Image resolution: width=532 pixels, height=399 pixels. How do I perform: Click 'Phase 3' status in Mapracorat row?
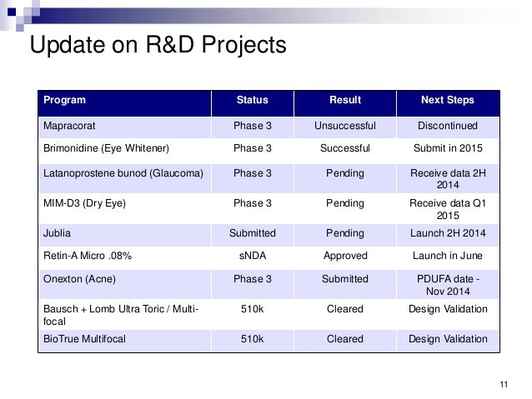coord(253,126)
